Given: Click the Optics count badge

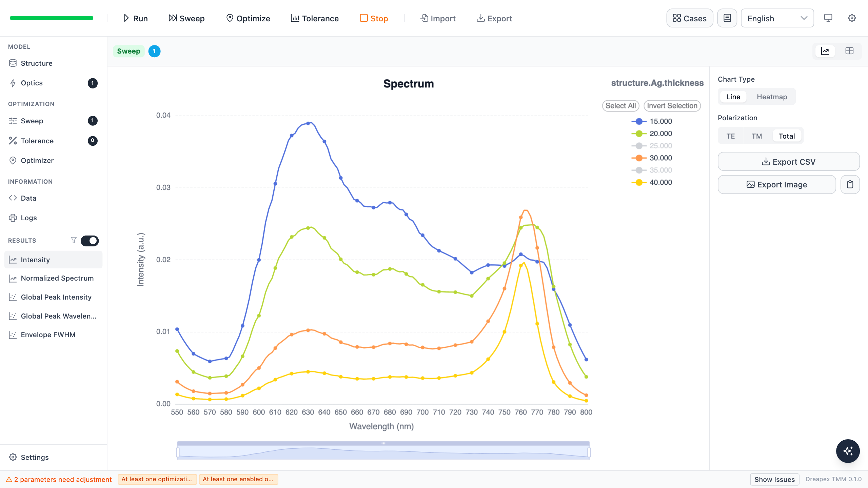Looking at the screenshot, I should point(93,83).
